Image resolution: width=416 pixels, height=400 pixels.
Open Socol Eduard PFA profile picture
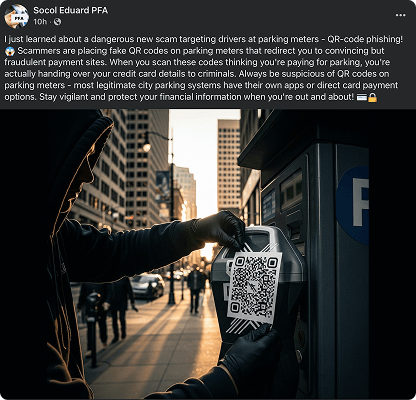[16, 16]
